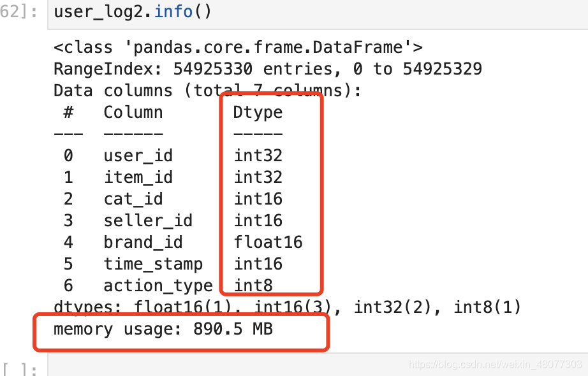The width and height of the screenshot is (588, 376).
Task: Open the blog.csdn.net watermark link
Action: click(x=495, y=364)
